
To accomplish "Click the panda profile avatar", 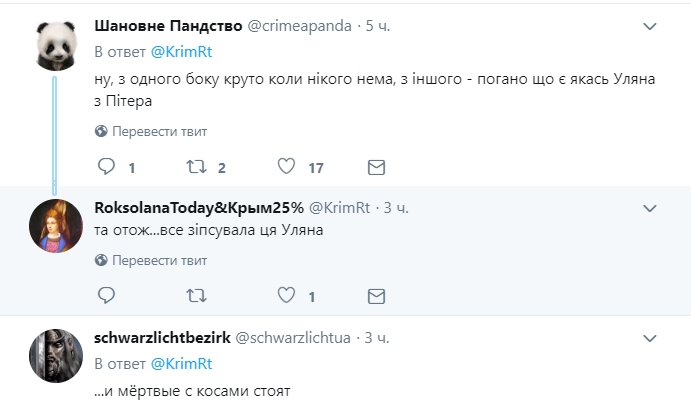I will (x=58, y=43).
